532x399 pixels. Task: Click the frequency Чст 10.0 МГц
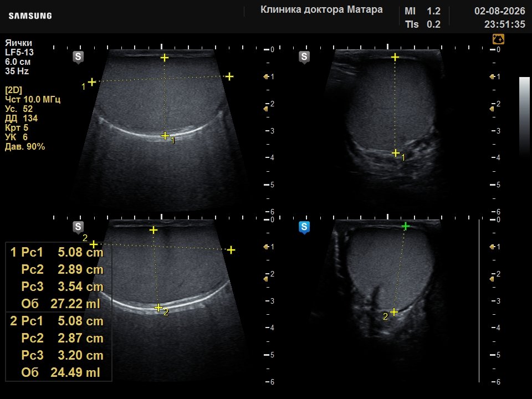(x=33, y=99)
